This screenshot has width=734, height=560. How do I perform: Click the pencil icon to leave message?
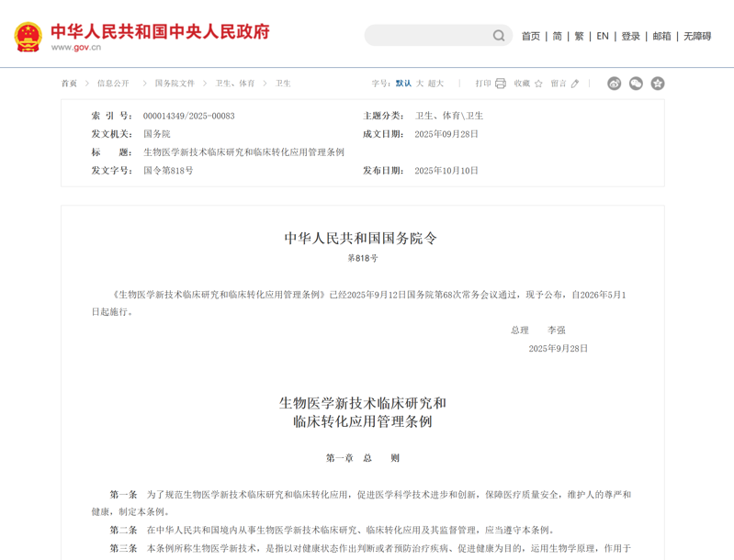pyautogui.click(x=575, y=84)
